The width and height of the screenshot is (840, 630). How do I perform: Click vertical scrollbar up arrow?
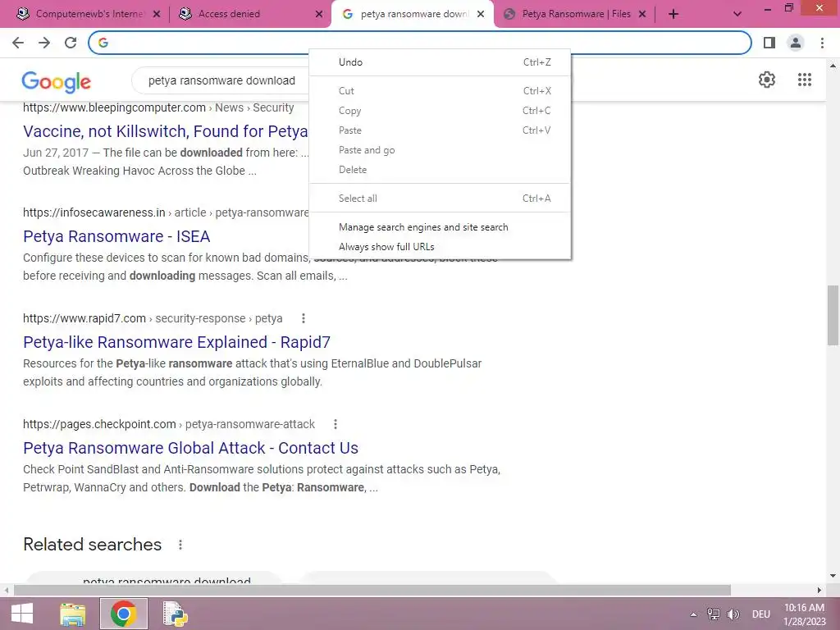[x=833, y=66]
